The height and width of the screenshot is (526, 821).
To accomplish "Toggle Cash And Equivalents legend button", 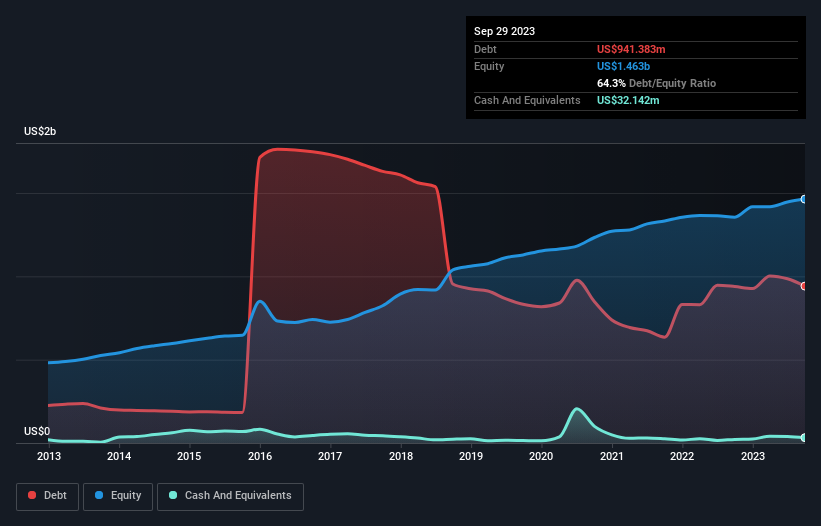I will [230, 496].
